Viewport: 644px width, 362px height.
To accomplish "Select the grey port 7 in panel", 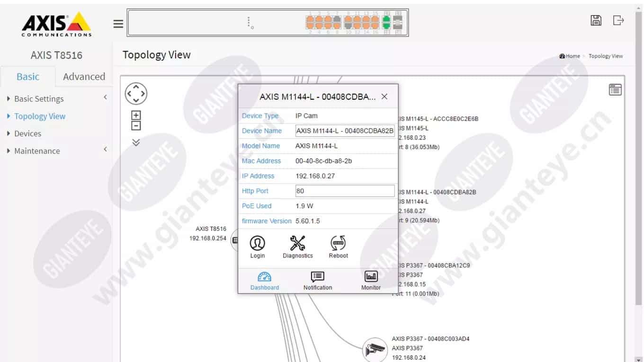I will (337, 19).
